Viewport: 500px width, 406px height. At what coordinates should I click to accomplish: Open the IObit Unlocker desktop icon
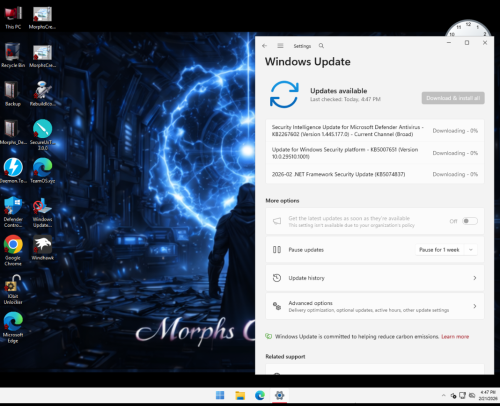point(13,289)
